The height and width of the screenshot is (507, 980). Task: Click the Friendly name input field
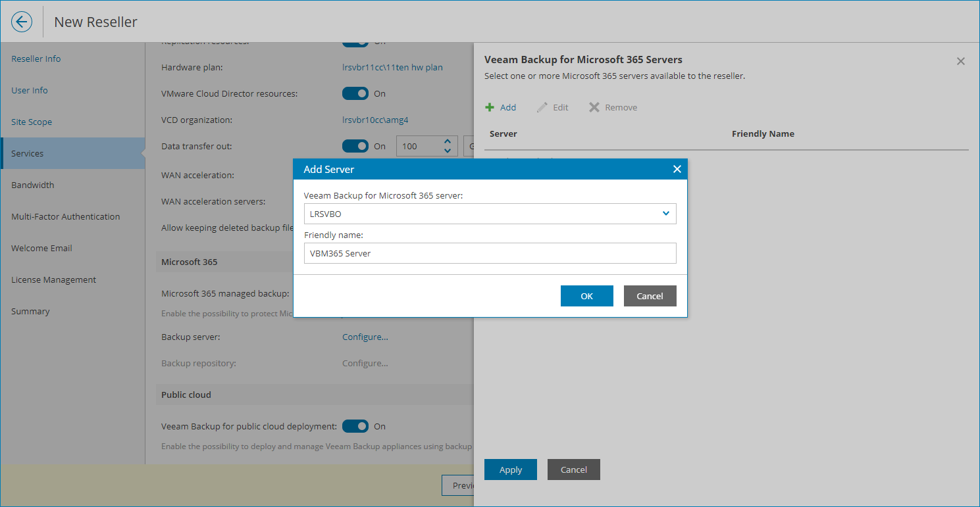click(490, 253)
